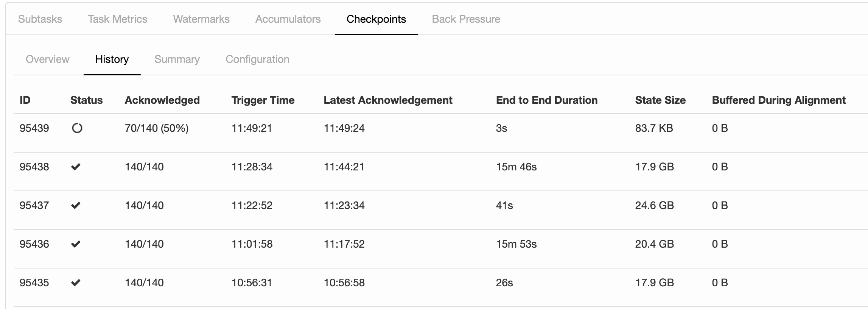868x309 pixels.
Task: Open the checkpoint Configuration sub-tab
Action: tap(257, 59)
